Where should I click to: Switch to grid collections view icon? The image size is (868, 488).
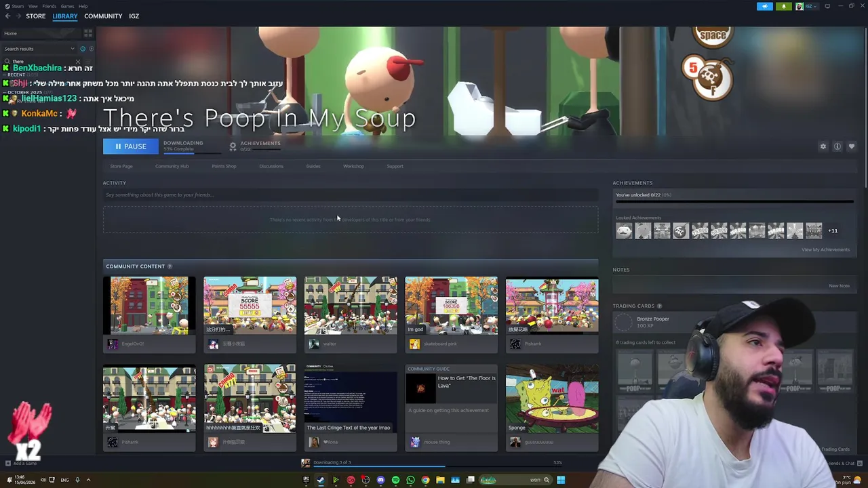88,33
